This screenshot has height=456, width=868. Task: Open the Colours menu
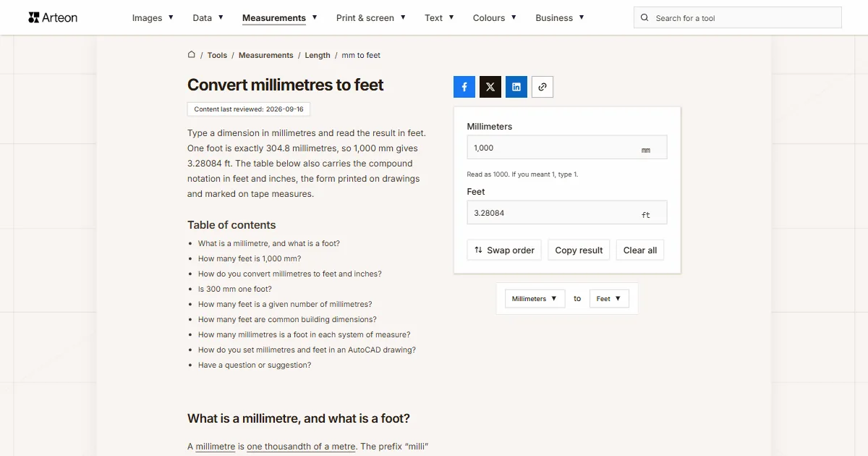pyautogui.click(x=495, y=18)
